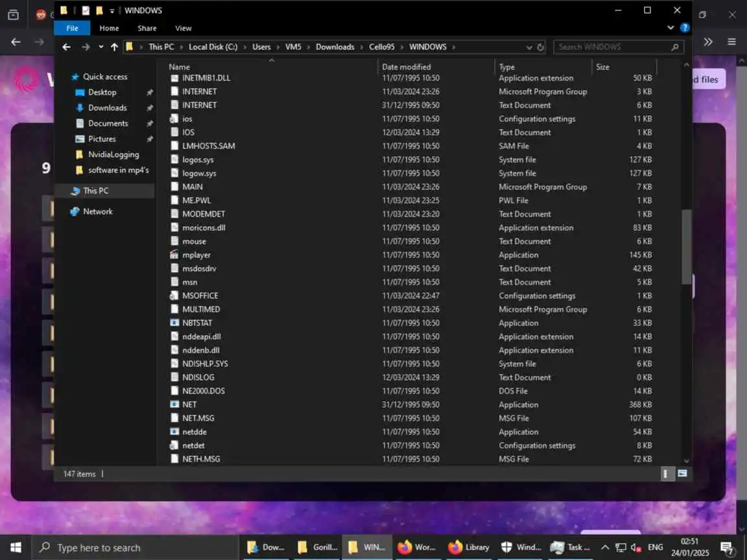Navigate back in File Explorer
The width and height of the screenshot is (747, 560).
coord(66,47)
